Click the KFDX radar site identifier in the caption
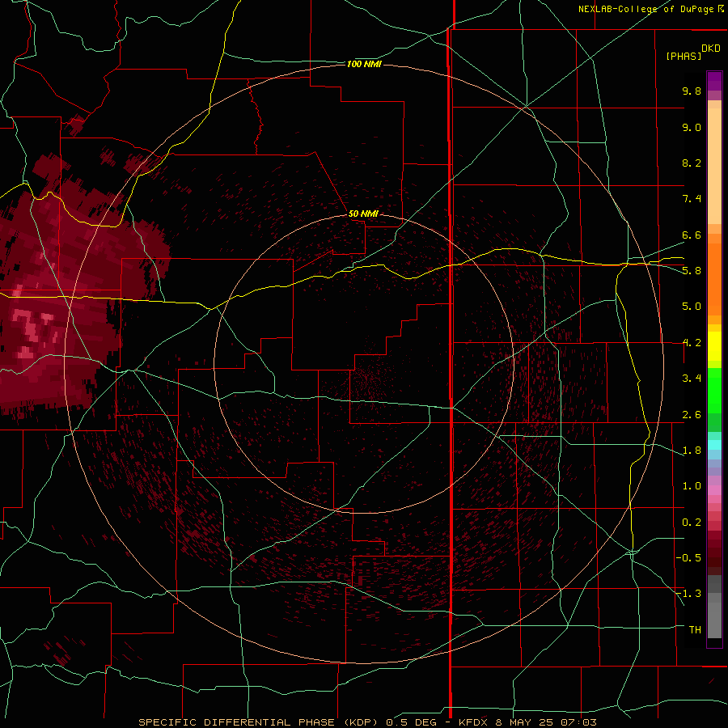This screenshot has height=728, width=728. tap(473, 722)
